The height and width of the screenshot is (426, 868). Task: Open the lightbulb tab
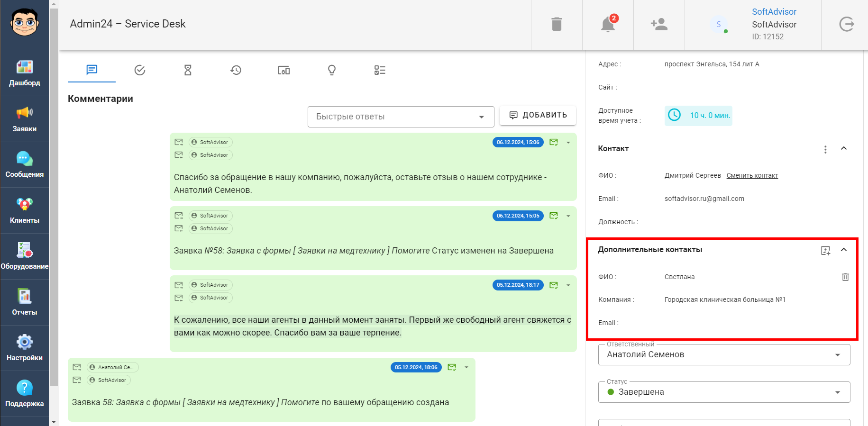(x=332, y=70)
